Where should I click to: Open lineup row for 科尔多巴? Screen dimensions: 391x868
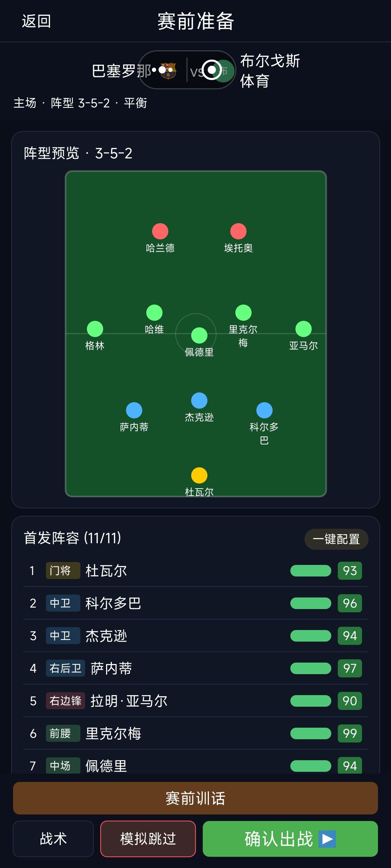coord(195,603)
